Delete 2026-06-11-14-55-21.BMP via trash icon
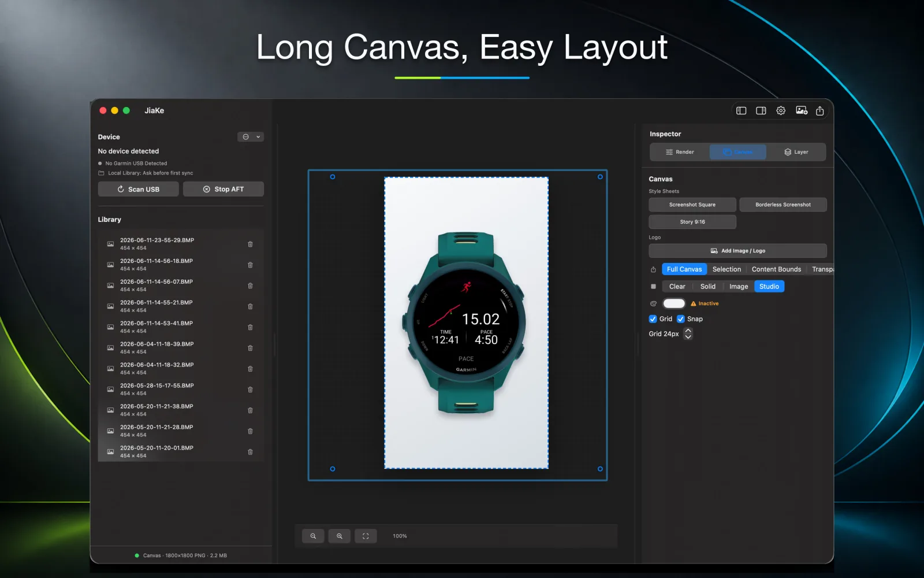This screenshot has height=578, width=924. 250,306
